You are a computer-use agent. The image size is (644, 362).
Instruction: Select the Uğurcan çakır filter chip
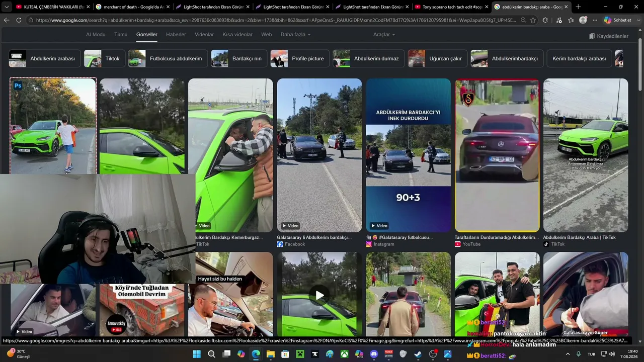click(437, 58)
